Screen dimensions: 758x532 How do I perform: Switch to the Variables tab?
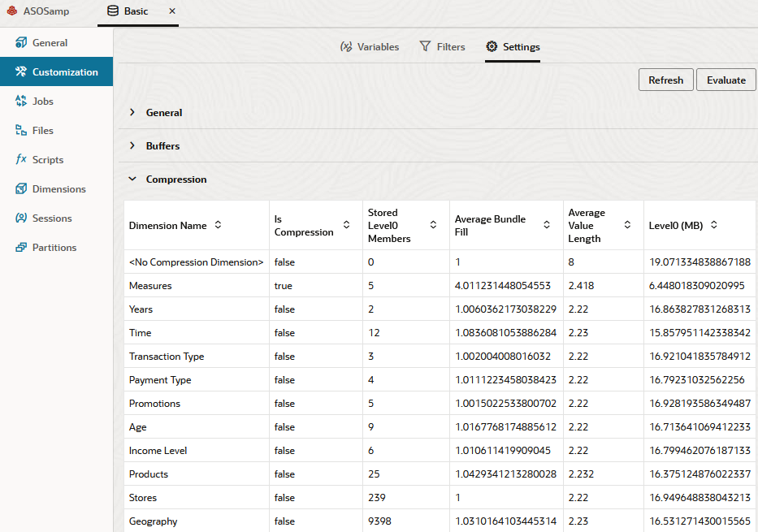370,47
